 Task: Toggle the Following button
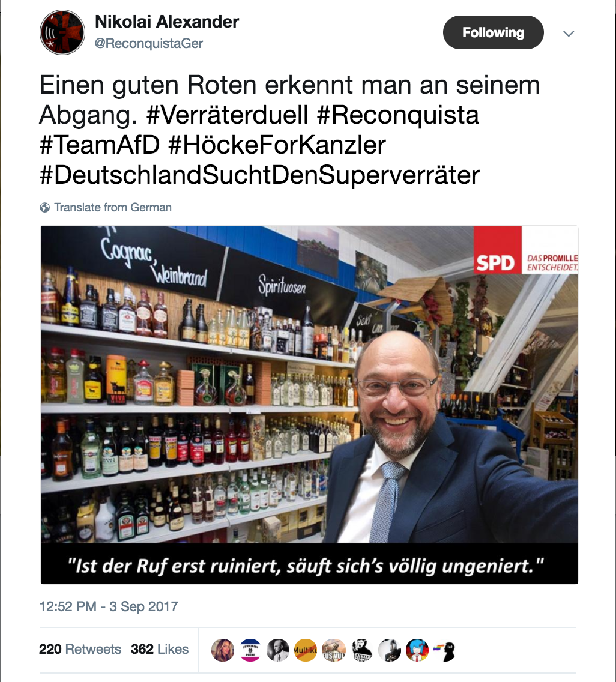click(494, 32)
